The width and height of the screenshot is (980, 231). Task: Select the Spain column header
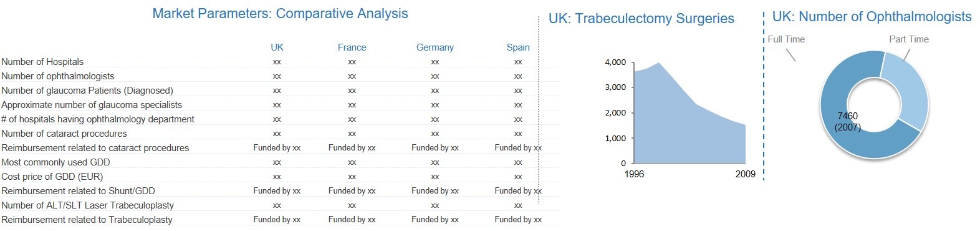click(518, 47)
